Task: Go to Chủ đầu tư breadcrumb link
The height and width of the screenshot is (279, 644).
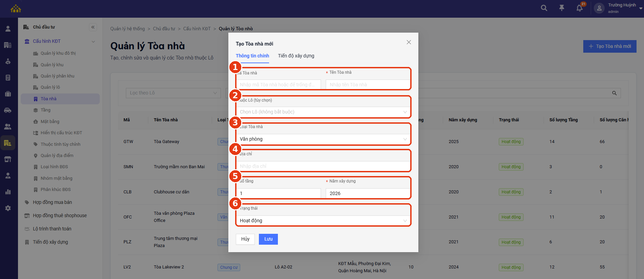Action: tap(164, 29)
